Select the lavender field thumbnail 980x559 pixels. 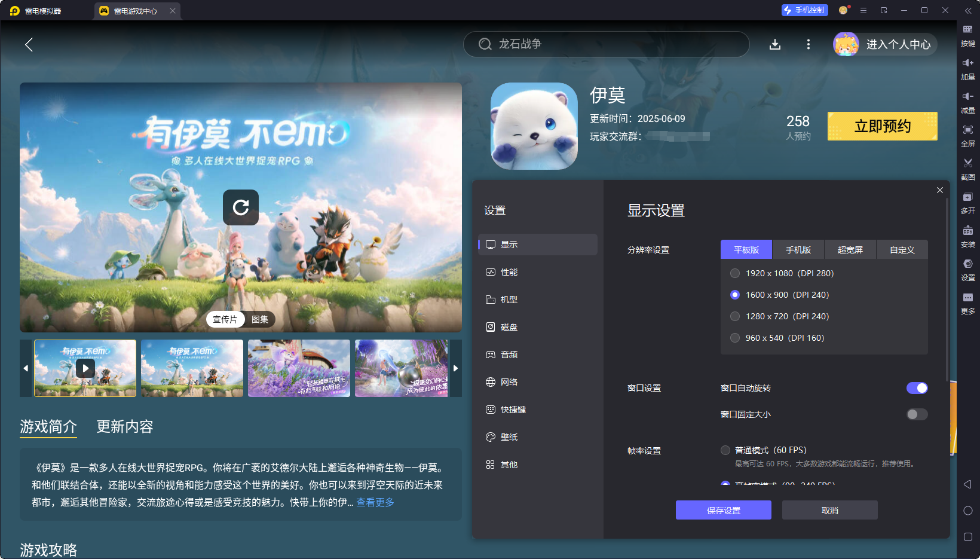299,368
